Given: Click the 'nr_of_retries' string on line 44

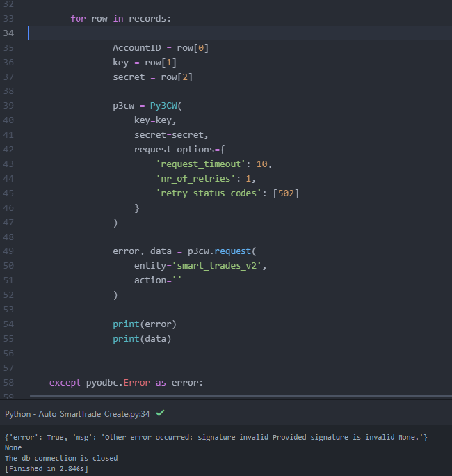Looking at the screenshot, I should 195,179.
